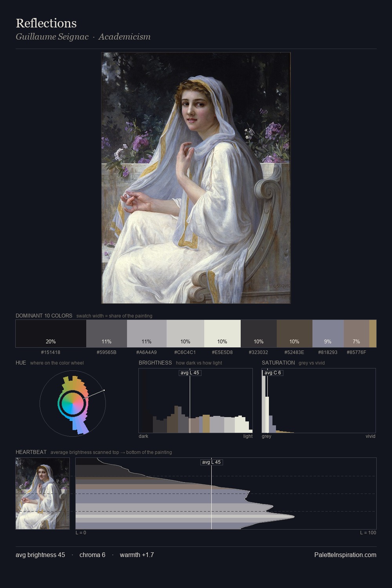The height and width of the screenshot is (588, 392).
Task: Click the 'avg L 45' marker in heartbeat chart
Action: tap(211, 462)
